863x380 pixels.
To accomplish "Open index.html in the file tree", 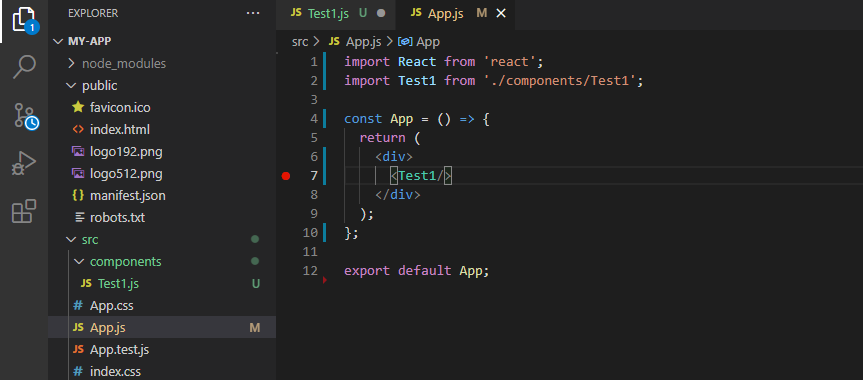I will (x=120, y=129).
